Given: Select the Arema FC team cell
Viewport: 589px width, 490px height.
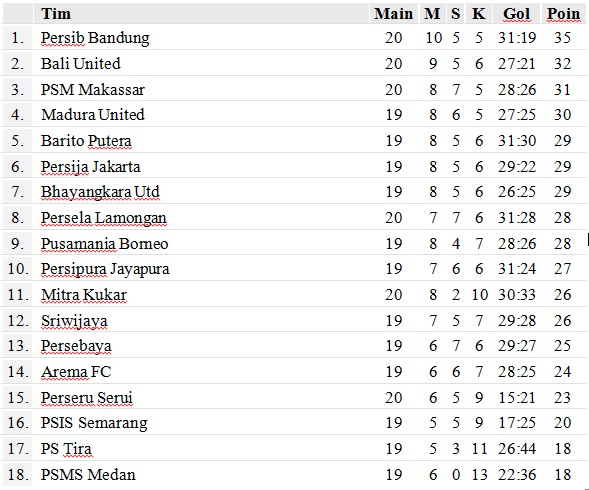Looking at the screenshot, I should [76, 372].
